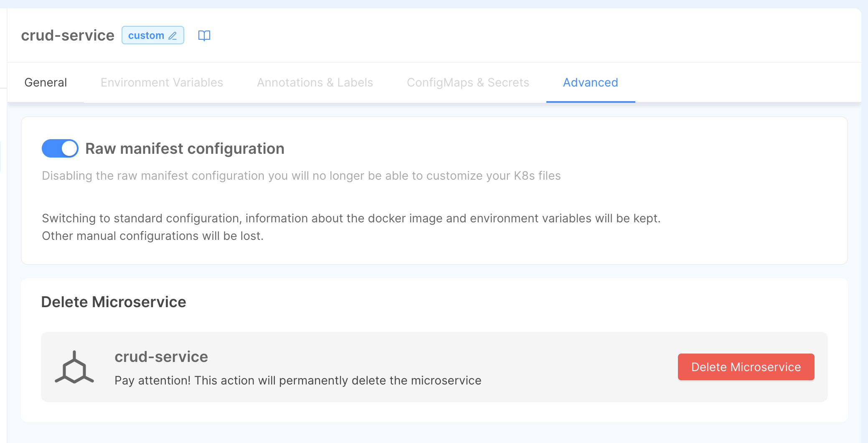Click the Raw manifest configuration heading

pos(185,148)
